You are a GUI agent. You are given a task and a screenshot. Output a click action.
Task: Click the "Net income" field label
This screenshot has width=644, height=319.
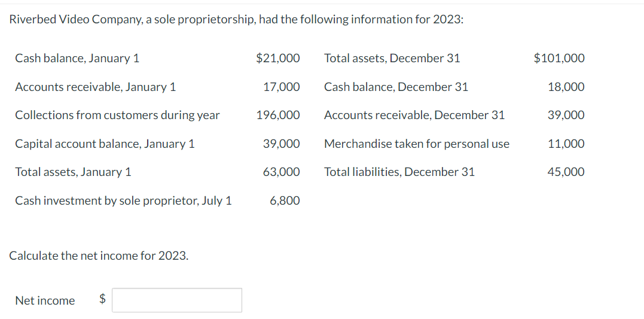[x=45, y=300]
